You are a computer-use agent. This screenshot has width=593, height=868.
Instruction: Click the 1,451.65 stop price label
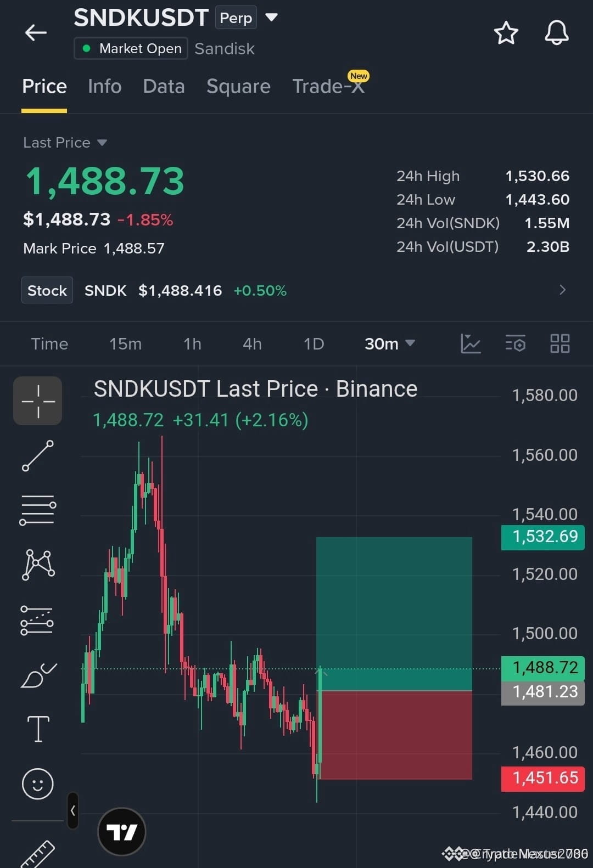[543, 778]
